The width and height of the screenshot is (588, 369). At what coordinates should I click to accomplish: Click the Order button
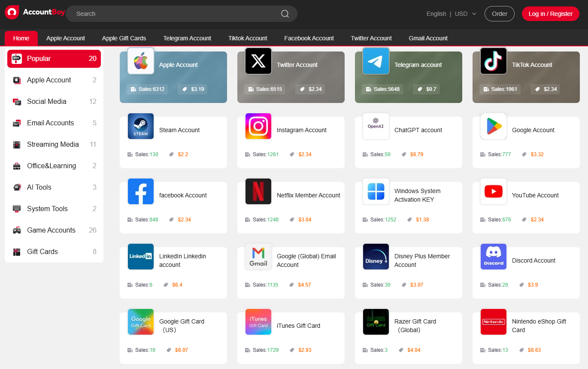click(x=500, y=14)
